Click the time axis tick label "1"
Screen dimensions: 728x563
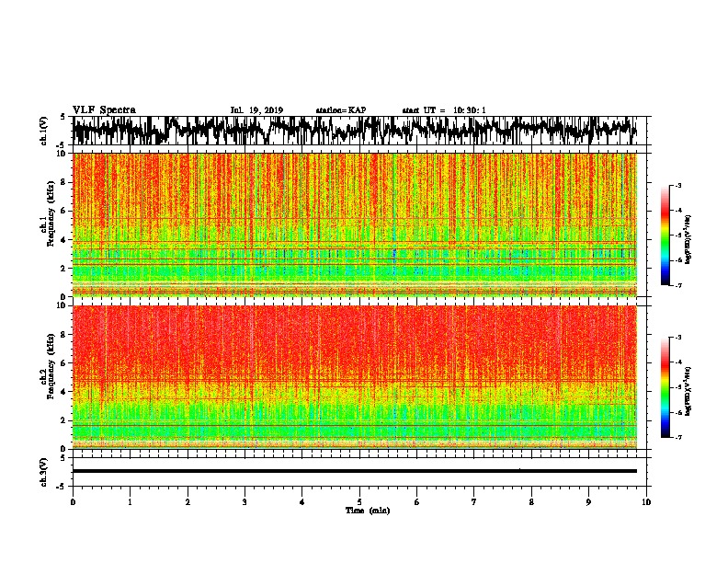(x=130, y=502)
